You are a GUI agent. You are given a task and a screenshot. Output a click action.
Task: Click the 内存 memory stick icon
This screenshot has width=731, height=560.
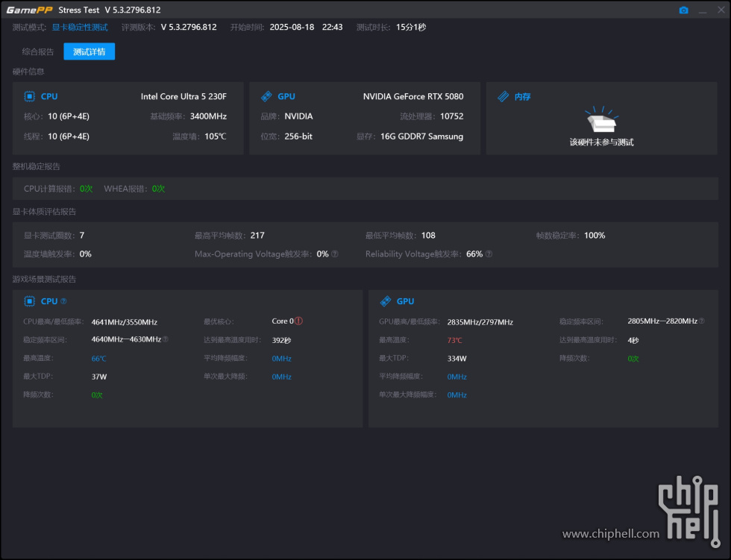503,96
